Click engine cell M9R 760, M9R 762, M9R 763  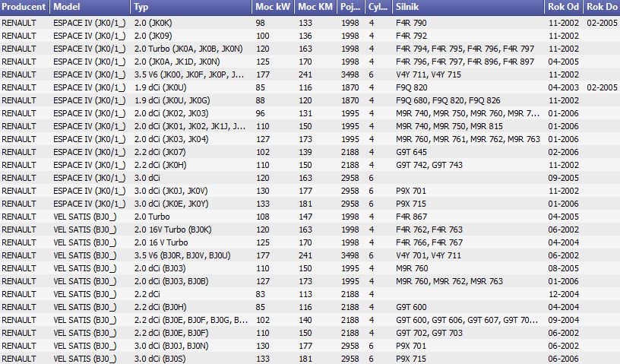point(449,281)
